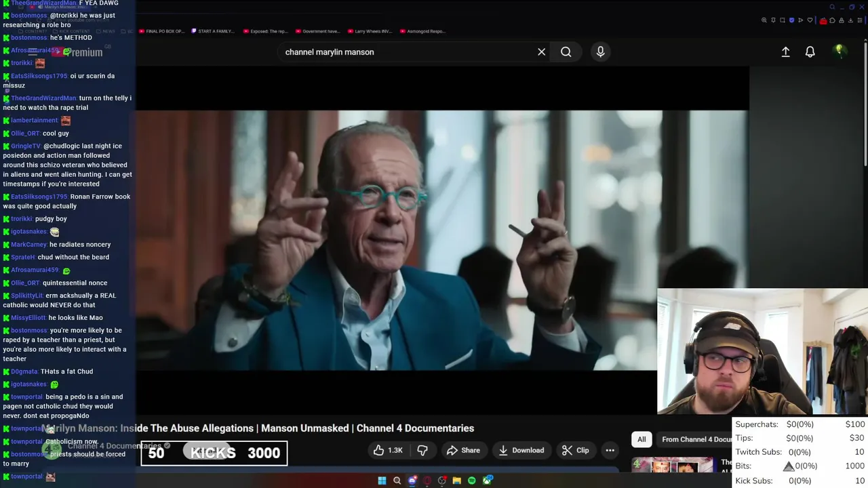Click the browser zoom magnifier toolbar icon
The image size is (868, 488).
[x=764, y=20]
